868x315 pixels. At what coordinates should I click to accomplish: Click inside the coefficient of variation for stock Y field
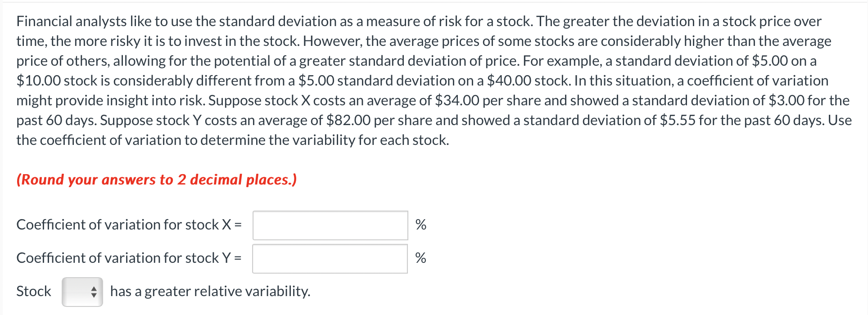point(331,258)
